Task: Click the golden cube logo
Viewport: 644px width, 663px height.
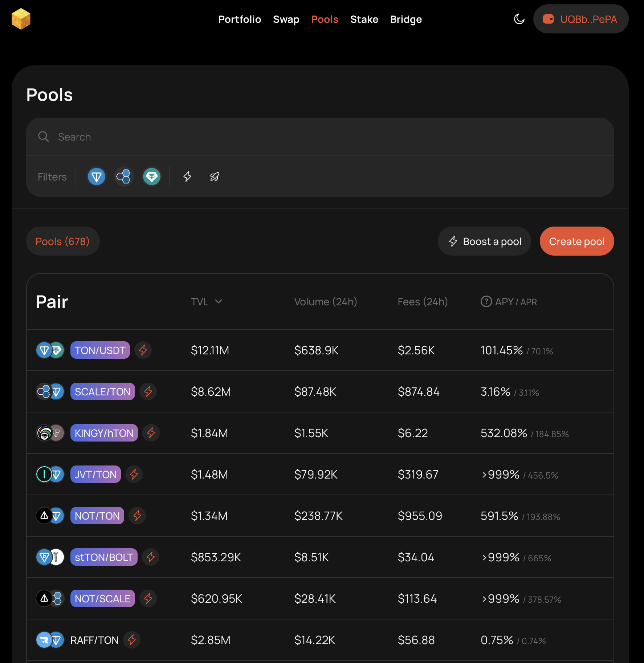Action: click(x=21, y=19)
